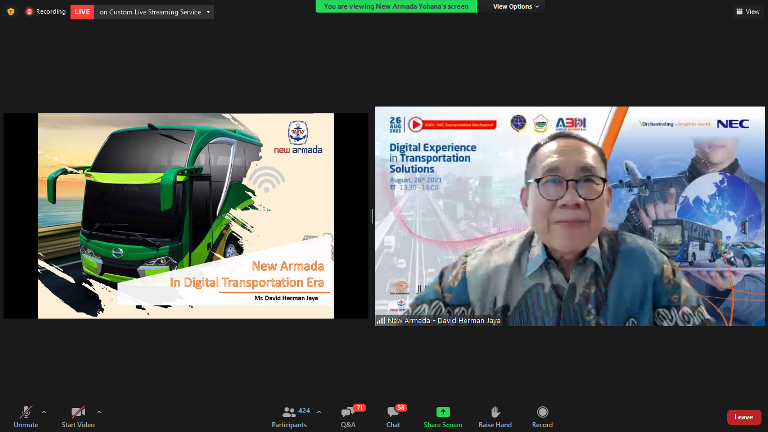This screenshot has height=432, width=768.
Task: Leave the meeting
Action: coord(744,417)
